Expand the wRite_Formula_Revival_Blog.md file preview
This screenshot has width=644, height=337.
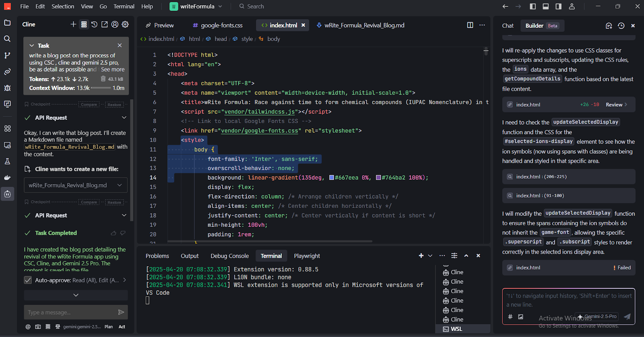pyautogui.click(x=120, y=185)
